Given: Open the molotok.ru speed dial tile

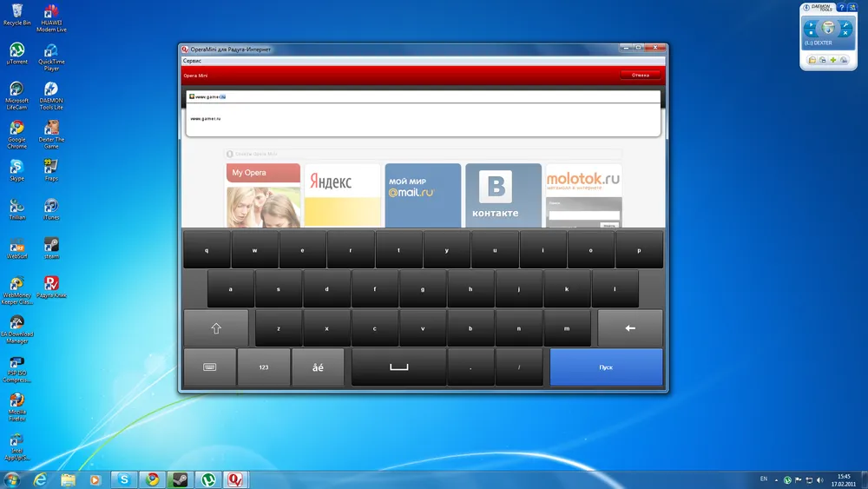Looking at the screenshot, I should tap(583, 195).
